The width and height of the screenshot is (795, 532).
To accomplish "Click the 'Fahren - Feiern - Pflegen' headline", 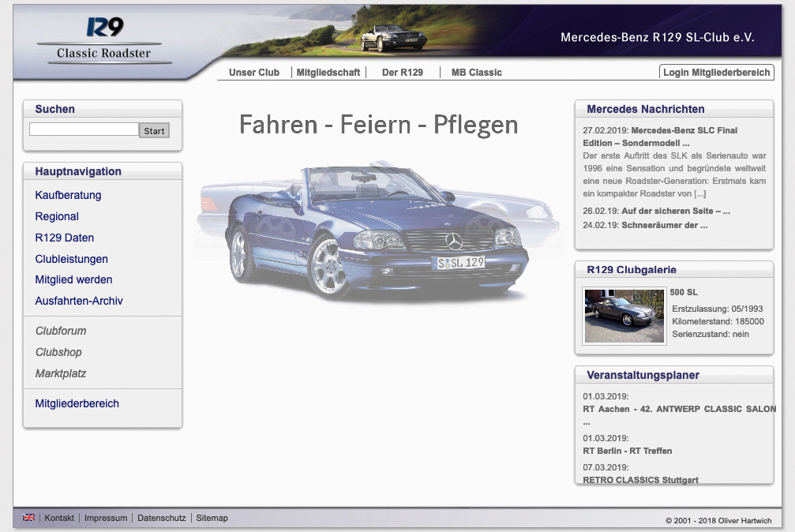I will tap(378, 125).
